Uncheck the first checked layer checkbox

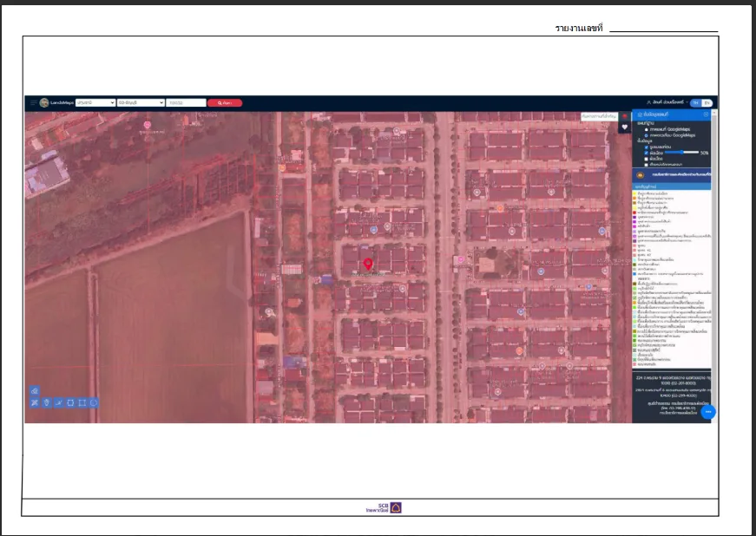[x=646, y=147]
